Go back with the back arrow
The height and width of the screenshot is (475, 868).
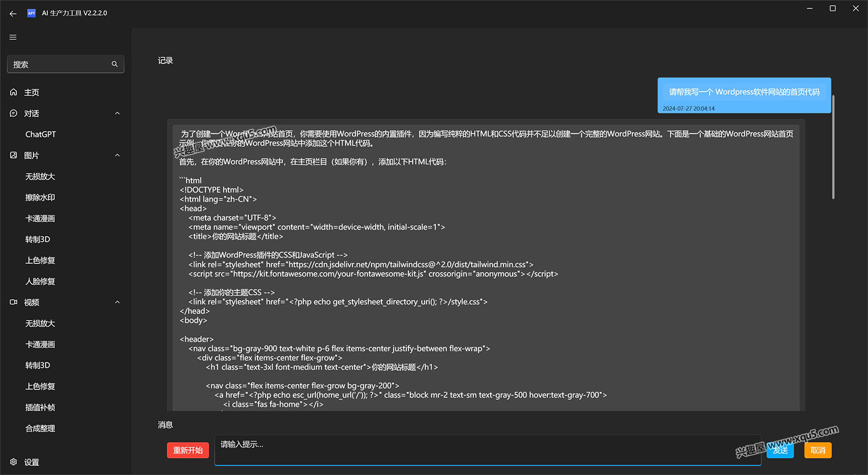(13, 13)
